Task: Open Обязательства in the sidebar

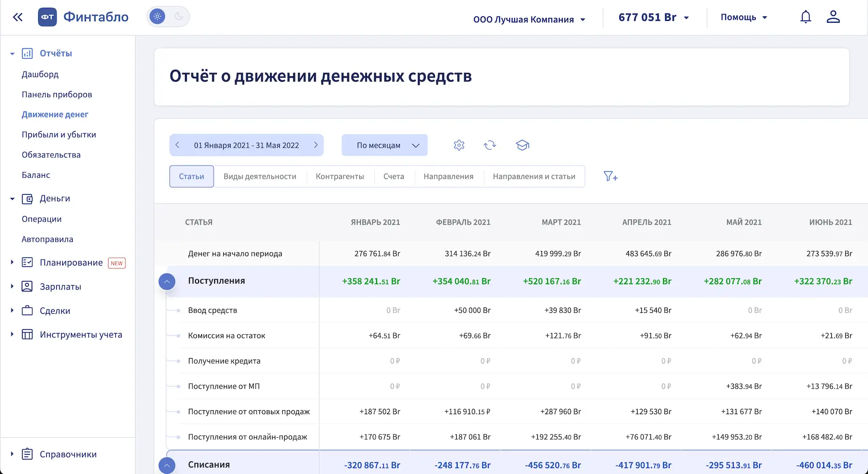Action: pyautogui.click(x=51, y=155)
